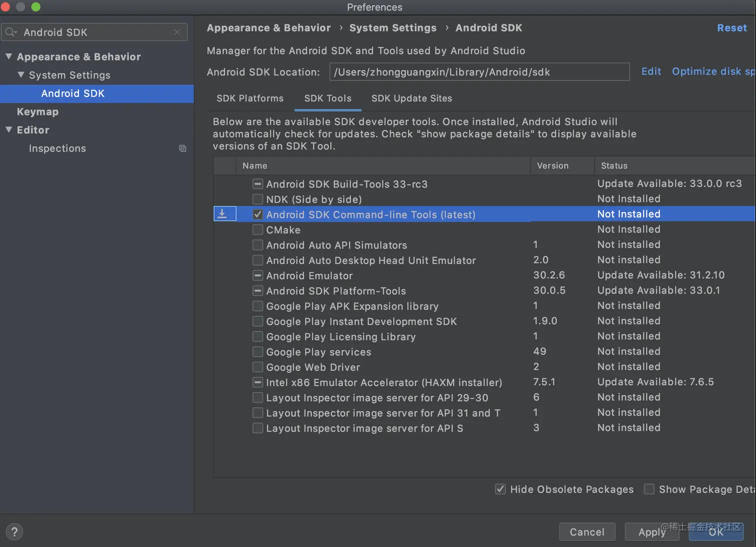Image resolution: width=756 pixels, height=547 pixels.
Task: Collapse the Appearance & Behavior tree node
Action: 9,56
